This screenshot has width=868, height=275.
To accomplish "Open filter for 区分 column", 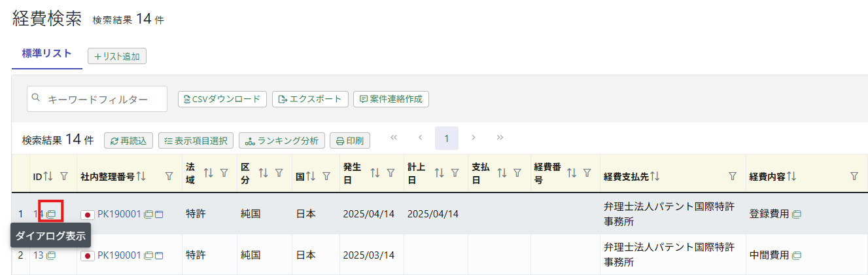I will coord(279,173).
